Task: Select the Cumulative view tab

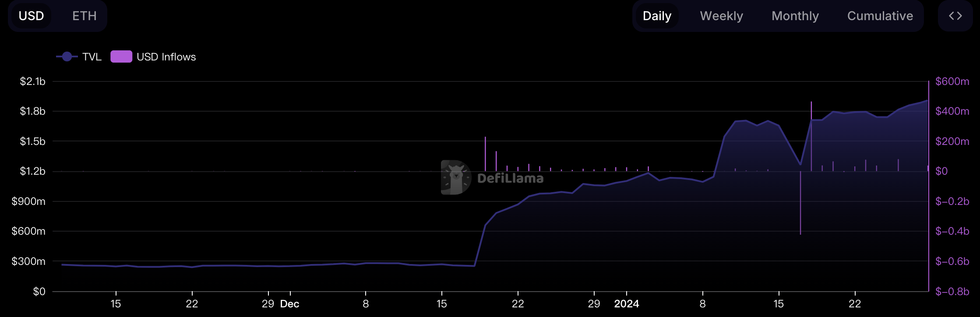Action: [880, 16]
